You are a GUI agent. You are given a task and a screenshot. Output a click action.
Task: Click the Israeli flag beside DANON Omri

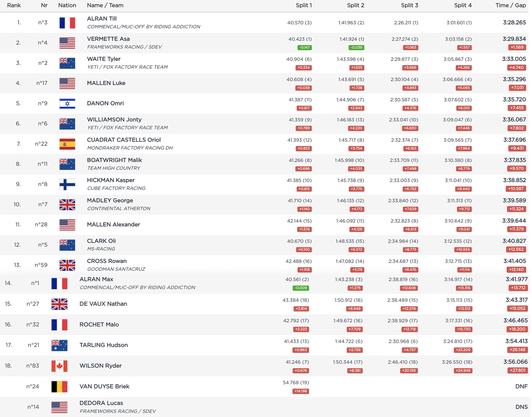(67, 104)
